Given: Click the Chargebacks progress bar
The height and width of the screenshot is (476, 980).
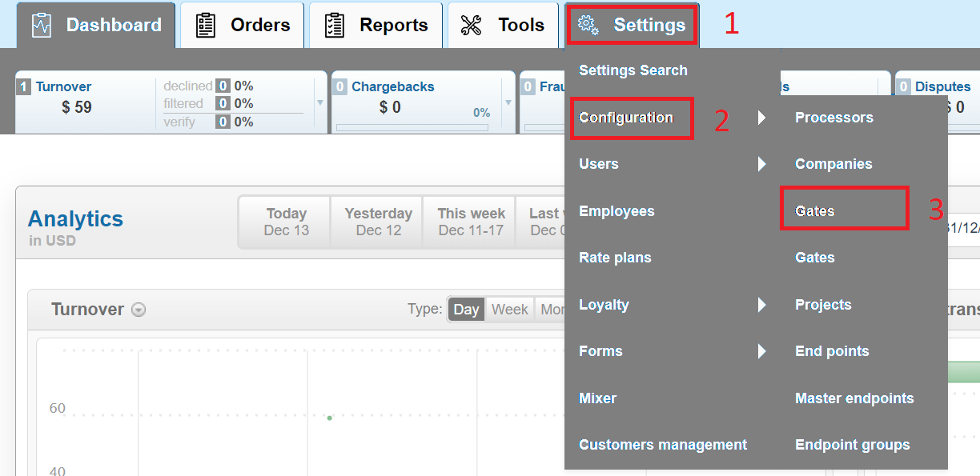Looking at the screenshot, I should (x=413, y=127).
